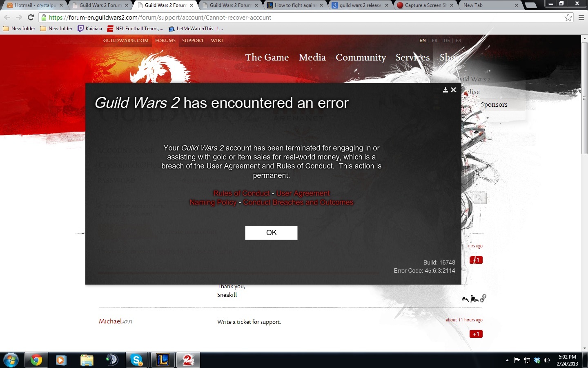
Task: Open the first New folder bookmark
Action: (19, 29)
